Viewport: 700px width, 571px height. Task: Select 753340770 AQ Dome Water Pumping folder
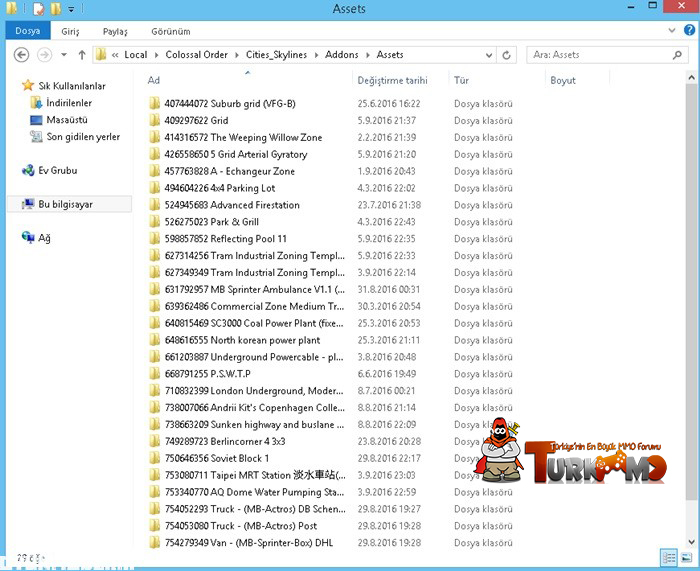point(255,492)
